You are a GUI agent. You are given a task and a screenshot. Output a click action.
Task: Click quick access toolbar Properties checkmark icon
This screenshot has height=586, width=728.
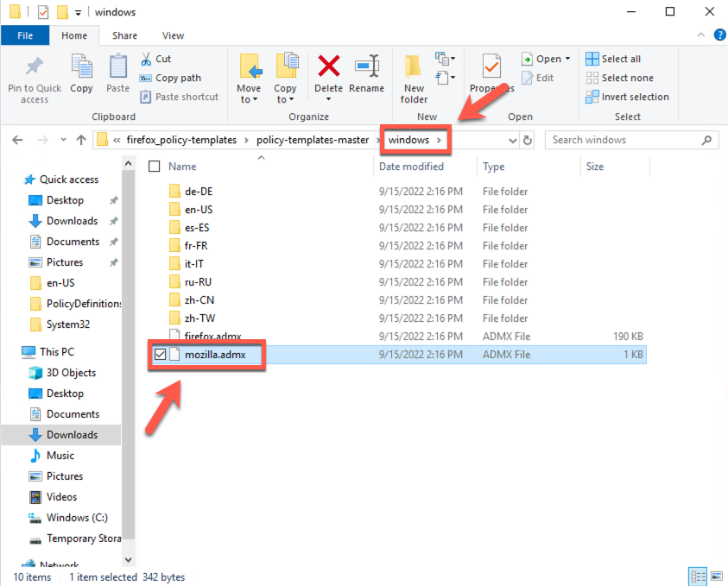point(42,11)
